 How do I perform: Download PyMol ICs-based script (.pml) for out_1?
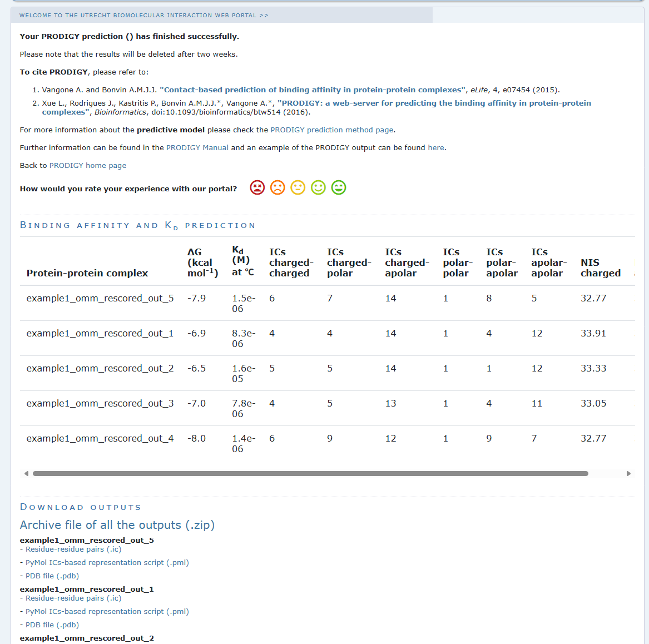(107, 611)
